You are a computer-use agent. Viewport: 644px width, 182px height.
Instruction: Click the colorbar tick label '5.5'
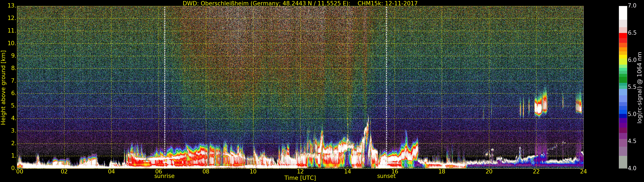(632, 87)
